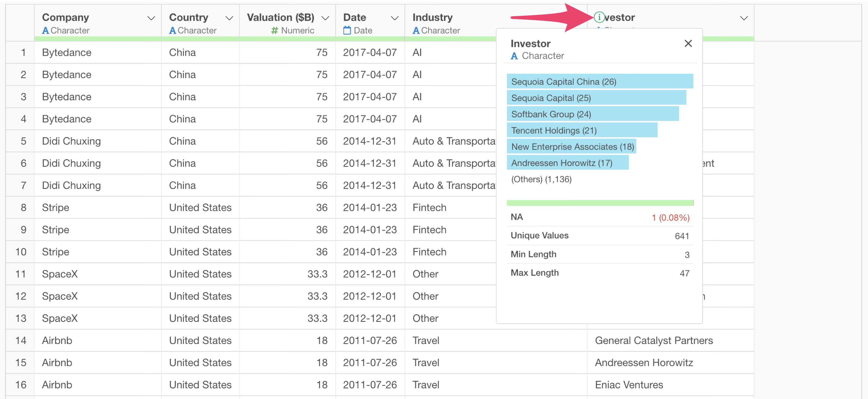
Task: Open the Valuation ($B) column dropdown menu
Action: click(x=325, y=18)
